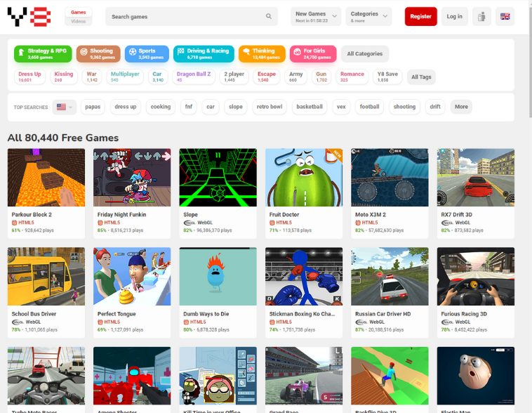Open Strategy & RPG category
Screen dimensions: 532x413
point(43,53)
